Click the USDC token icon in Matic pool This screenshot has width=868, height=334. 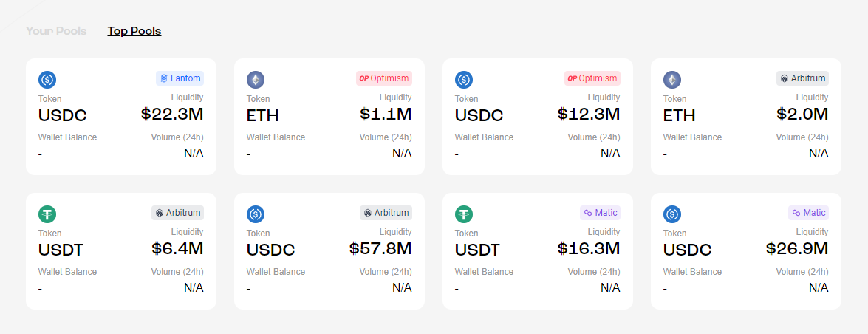click(x=672, y=214)
